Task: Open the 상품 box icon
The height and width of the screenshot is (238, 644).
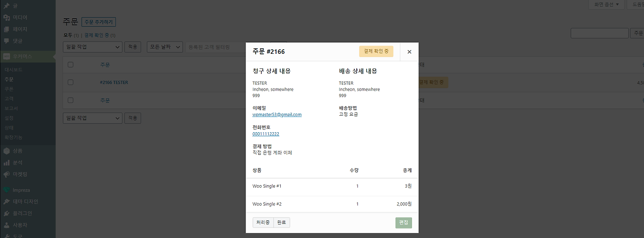Action: [7, 150]
